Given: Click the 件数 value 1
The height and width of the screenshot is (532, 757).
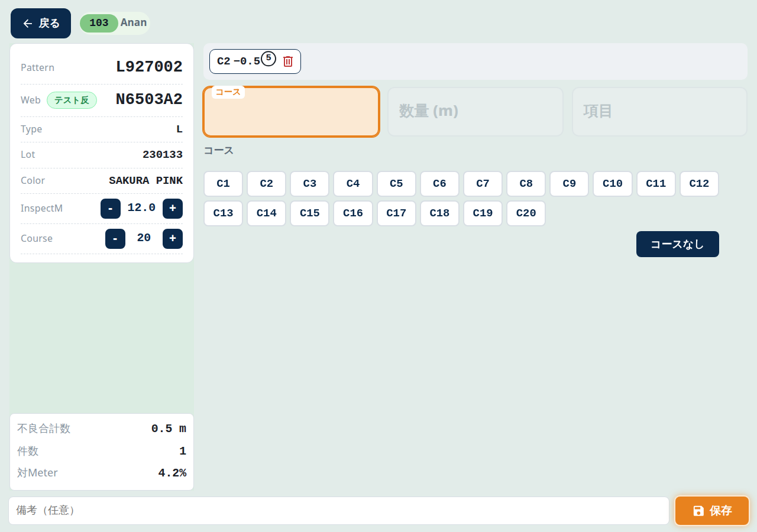Looking at the screenshot, I should coord(183,452).
